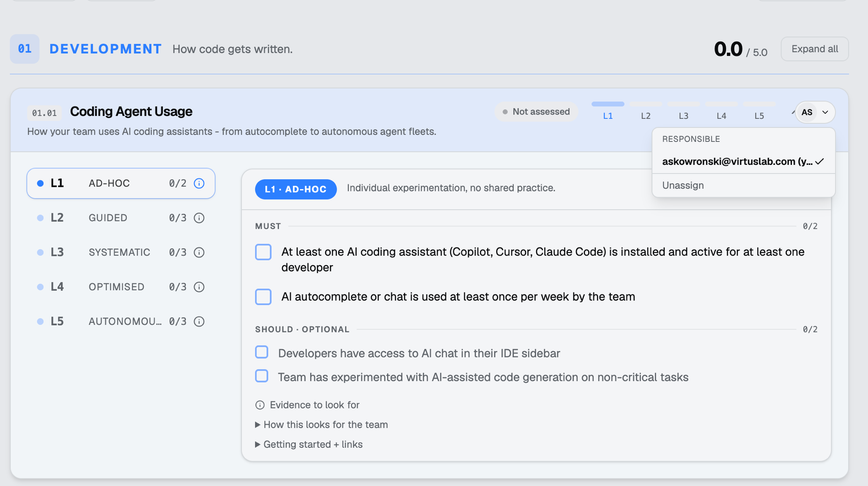The image size is (868, 486).
Task: Click the 0.0 / 5.0 score value
Action: (x=740, y=49)
